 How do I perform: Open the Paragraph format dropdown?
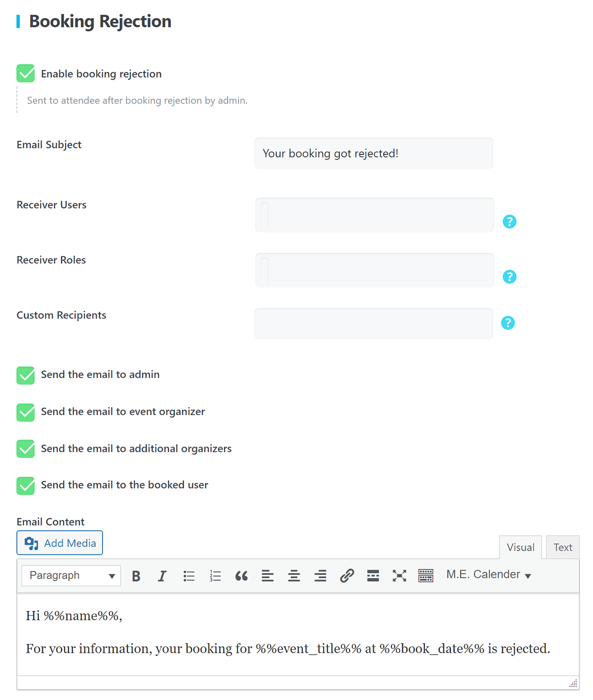tap(71, 575)
